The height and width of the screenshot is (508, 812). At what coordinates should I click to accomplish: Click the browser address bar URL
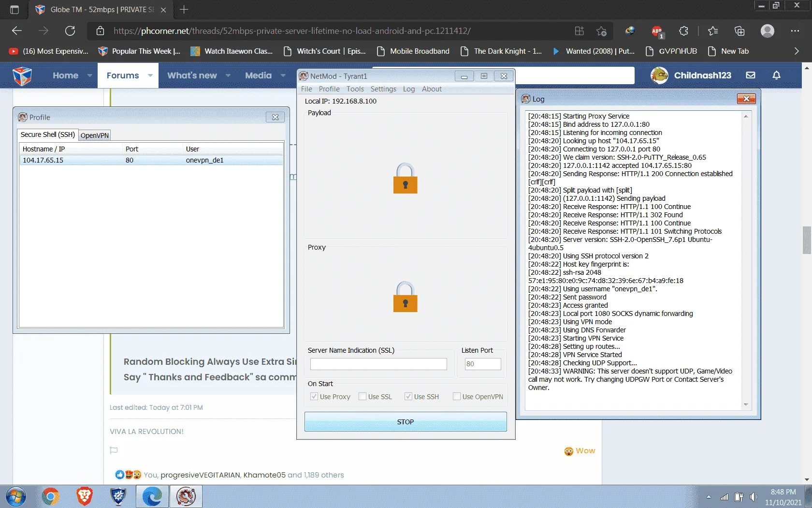pos(292,31)
